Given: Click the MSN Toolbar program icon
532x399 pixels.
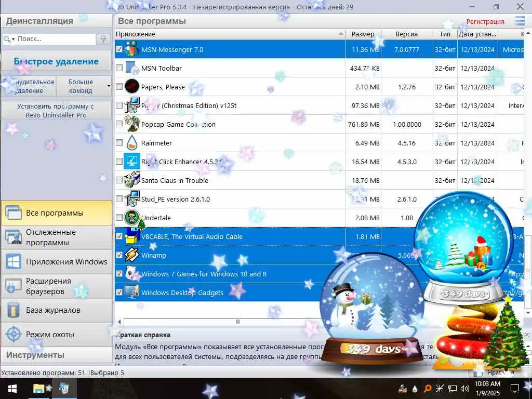Looking at the screenshot, I should (x=131, y=68).
